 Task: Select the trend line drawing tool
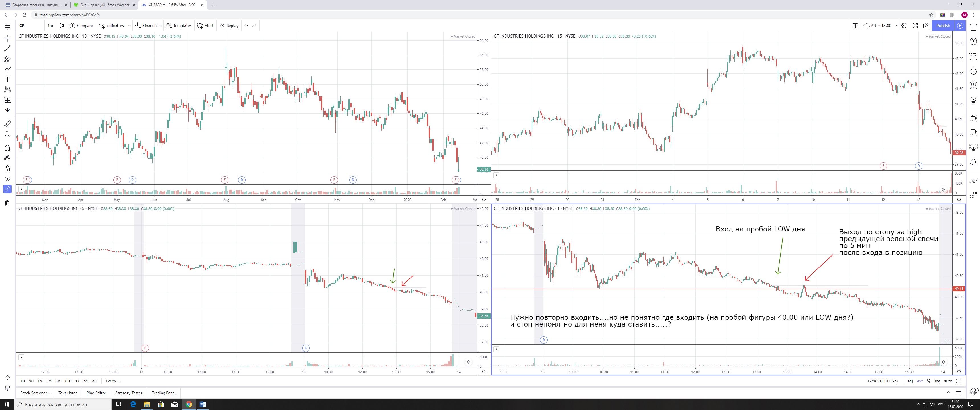click(7, 49)
